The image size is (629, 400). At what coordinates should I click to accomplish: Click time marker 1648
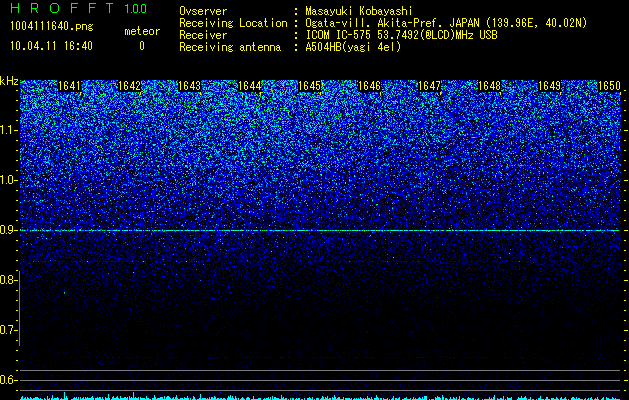click(490, 86)
